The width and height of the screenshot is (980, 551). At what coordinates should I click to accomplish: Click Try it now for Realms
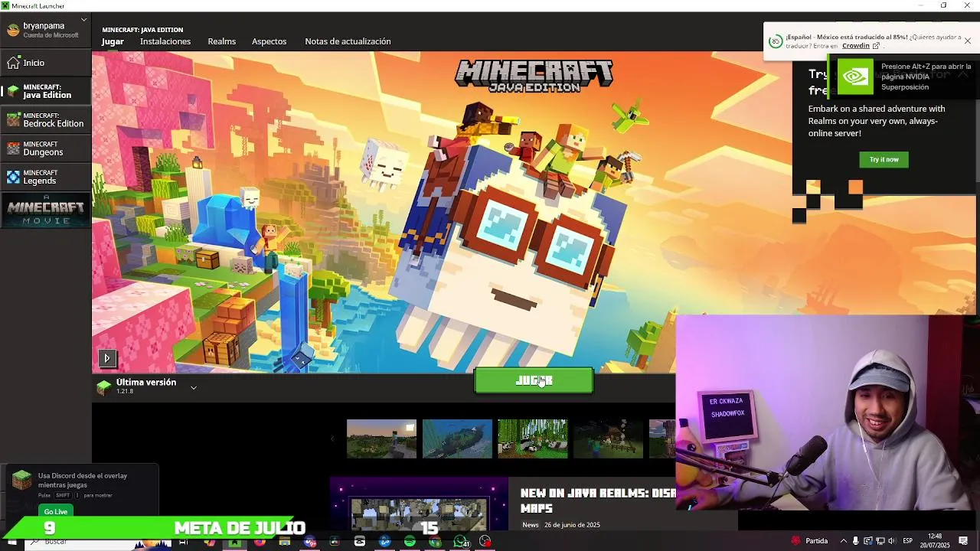(884, 159)
